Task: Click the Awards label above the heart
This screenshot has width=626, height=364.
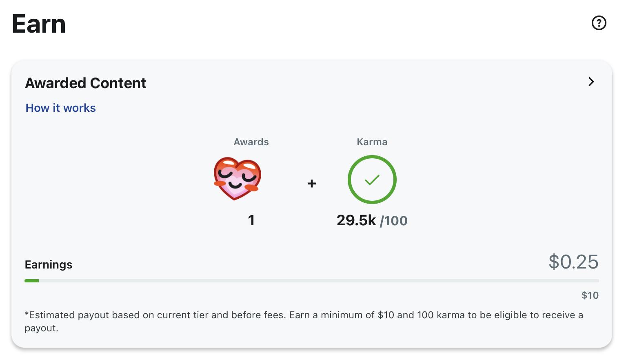Action: coord(251,142)
